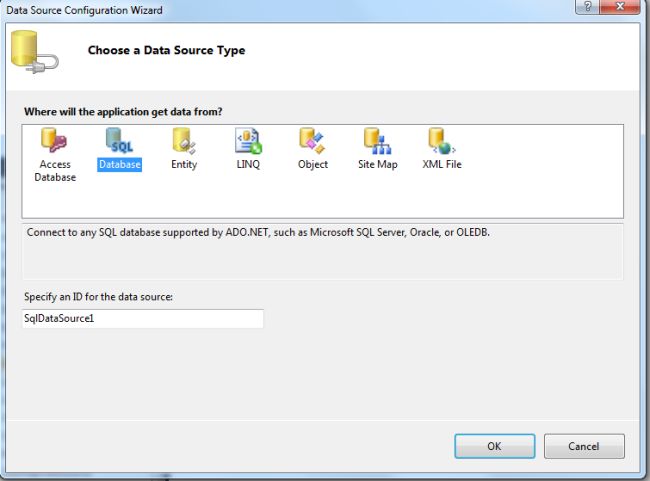Confirm the wizard with OK
The image size is (650, 481).
494,446
